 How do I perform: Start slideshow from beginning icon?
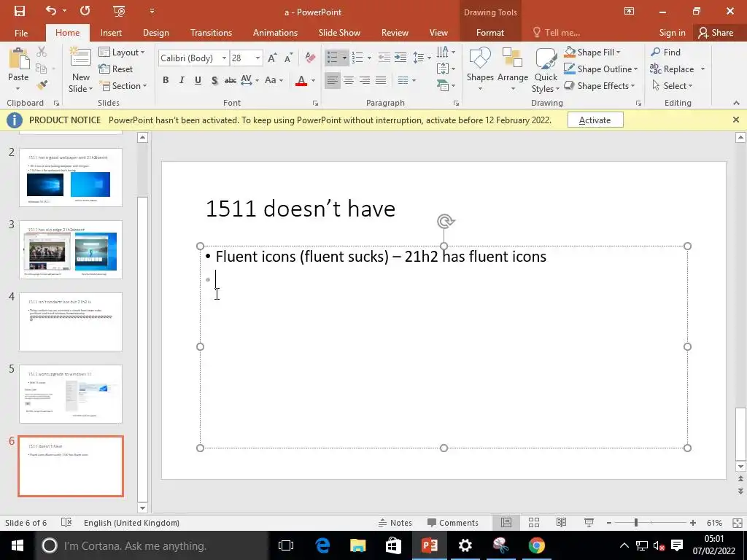119,12
